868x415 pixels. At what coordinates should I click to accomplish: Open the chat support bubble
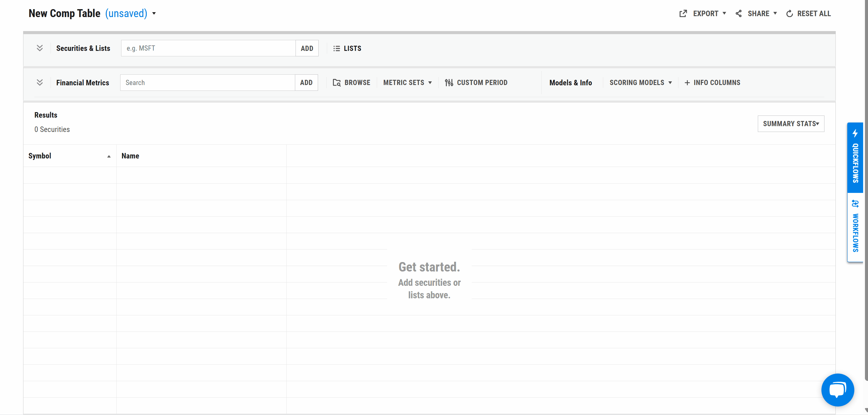coord(837,390)
